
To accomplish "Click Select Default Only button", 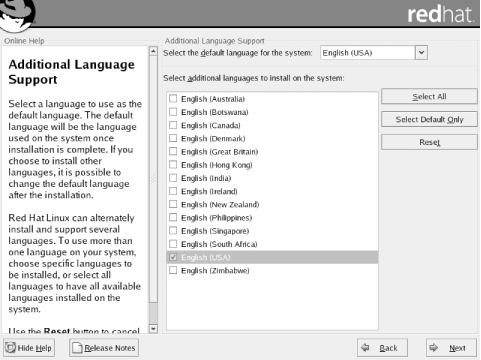I will tap(429, 119).
